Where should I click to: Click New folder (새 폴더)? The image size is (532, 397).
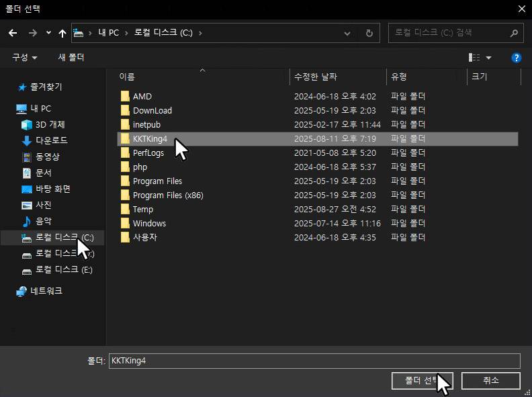click(x=71, y=58)
